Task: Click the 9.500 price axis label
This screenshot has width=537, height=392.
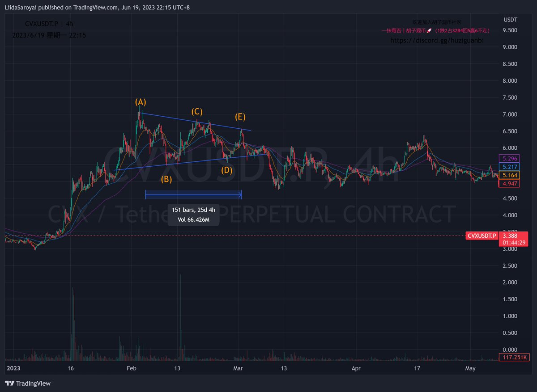Action: (510, 30)
